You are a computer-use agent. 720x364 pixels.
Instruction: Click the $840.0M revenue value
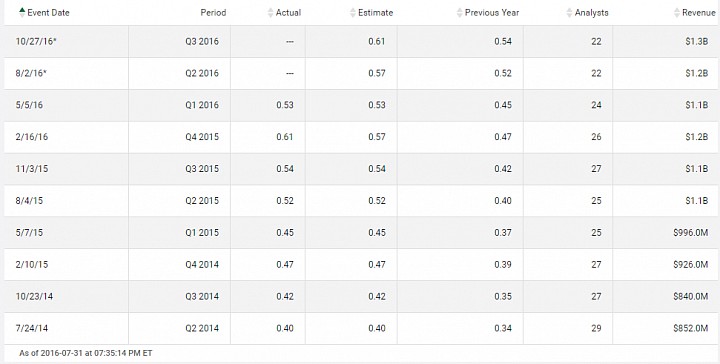tap(691, 296)
